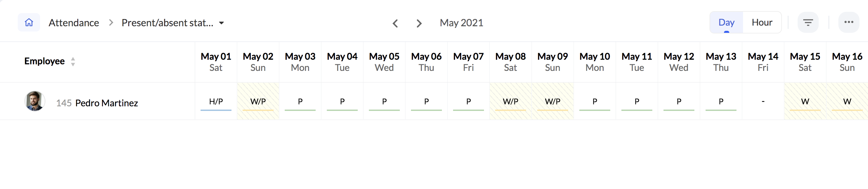868x189 pixels.
Task: Switch to the Hour view
Action: 761,23
